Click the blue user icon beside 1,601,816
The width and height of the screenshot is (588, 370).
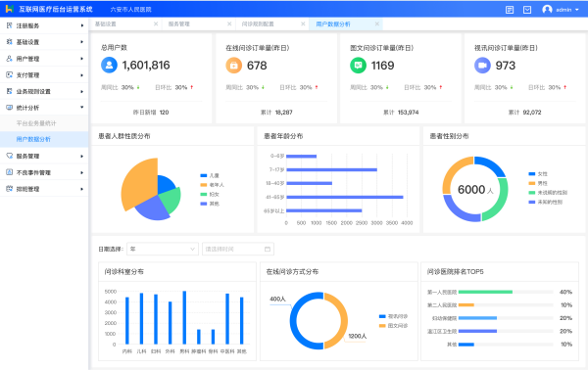tap(109, 66)
